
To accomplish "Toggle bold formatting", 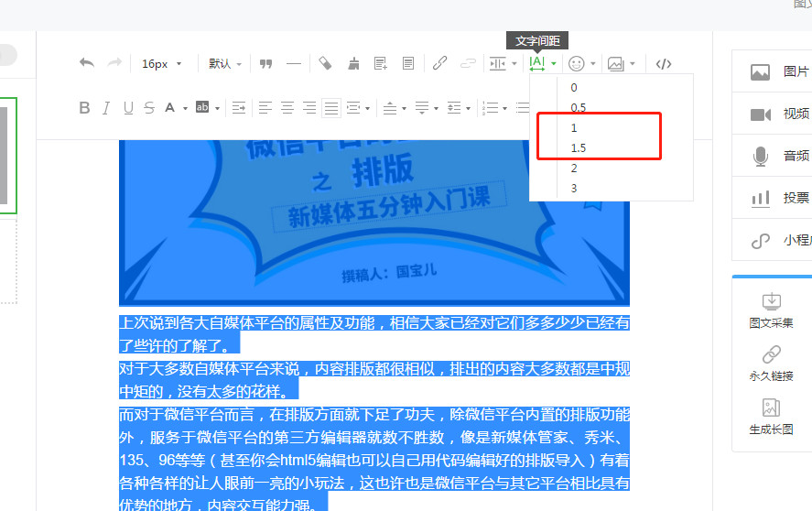I will coord(84,107).
